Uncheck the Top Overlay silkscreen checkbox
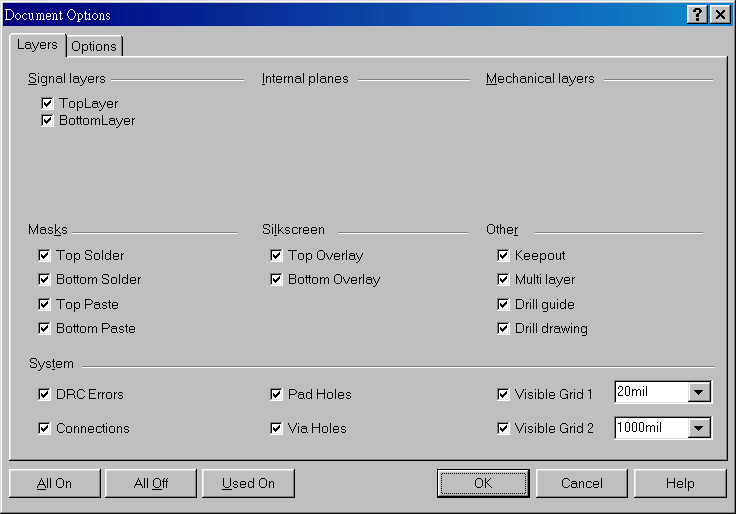The image size is (736, 514). coord(276,255)
